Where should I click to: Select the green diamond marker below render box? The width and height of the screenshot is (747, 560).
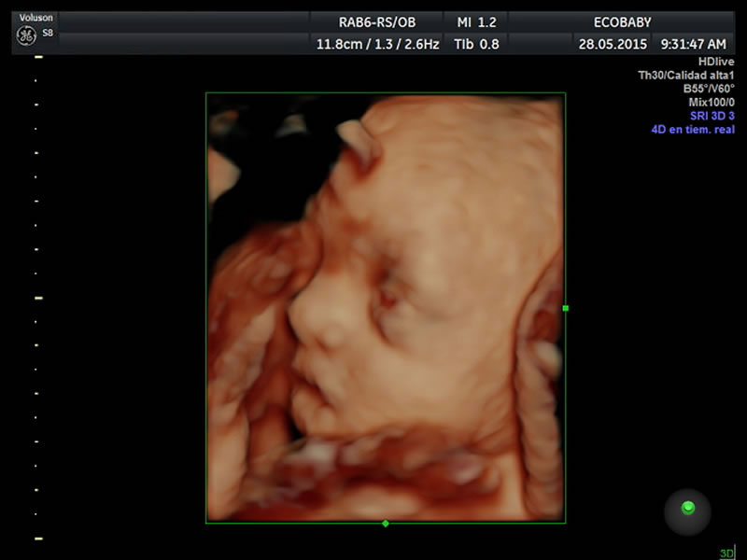[386, 524]
